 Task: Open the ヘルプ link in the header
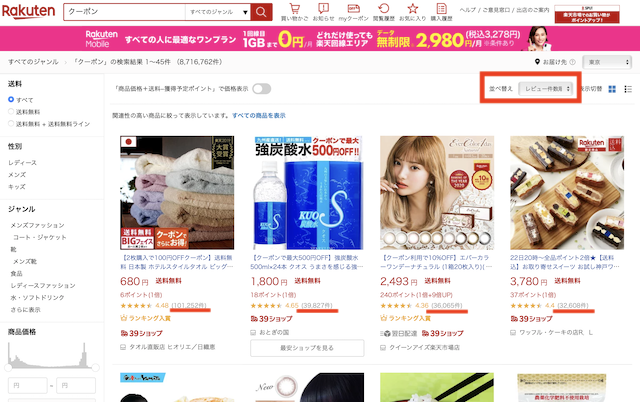coord(468,10)
